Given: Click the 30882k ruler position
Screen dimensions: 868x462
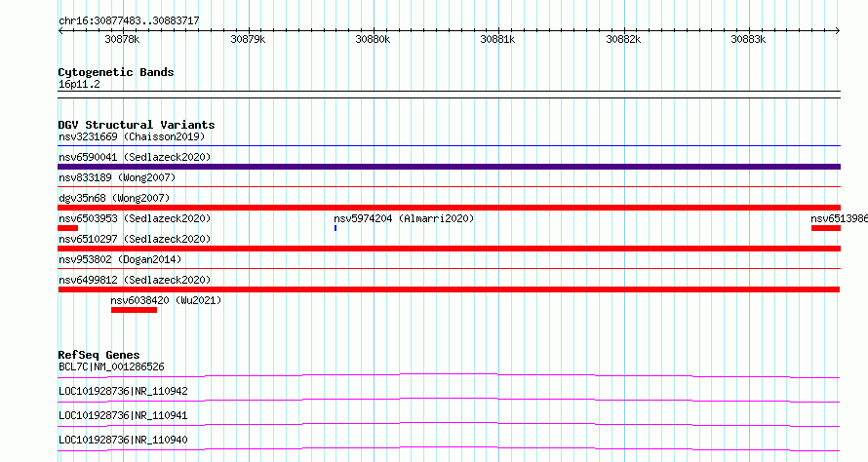Looking at the screenshot, I should (x=623, y=39).
